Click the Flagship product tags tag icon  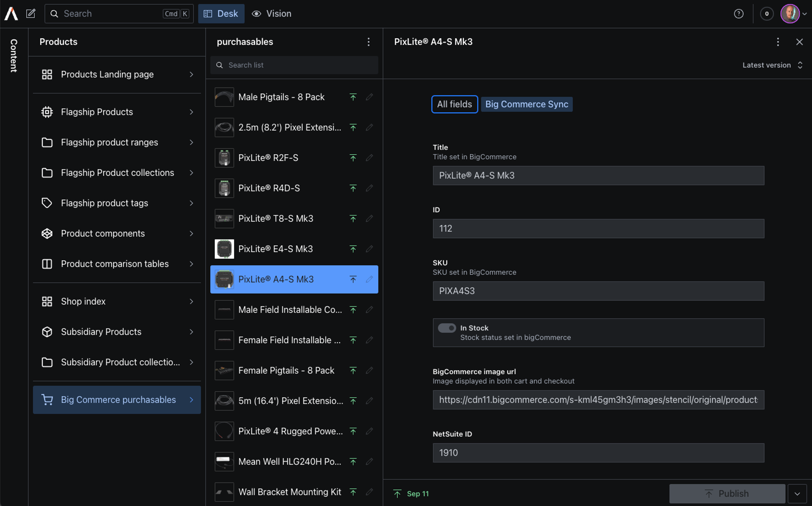[47, 203]
